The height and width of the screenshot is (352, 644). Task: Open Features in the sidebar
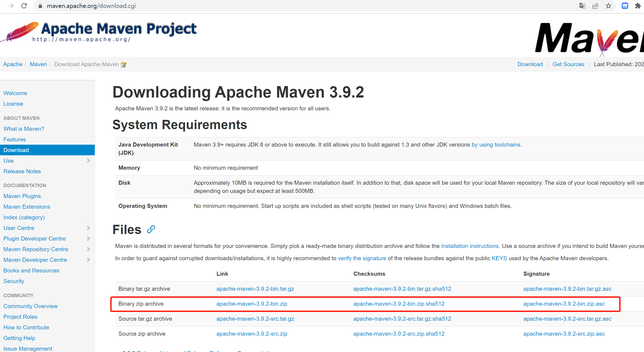pos(15,139)
